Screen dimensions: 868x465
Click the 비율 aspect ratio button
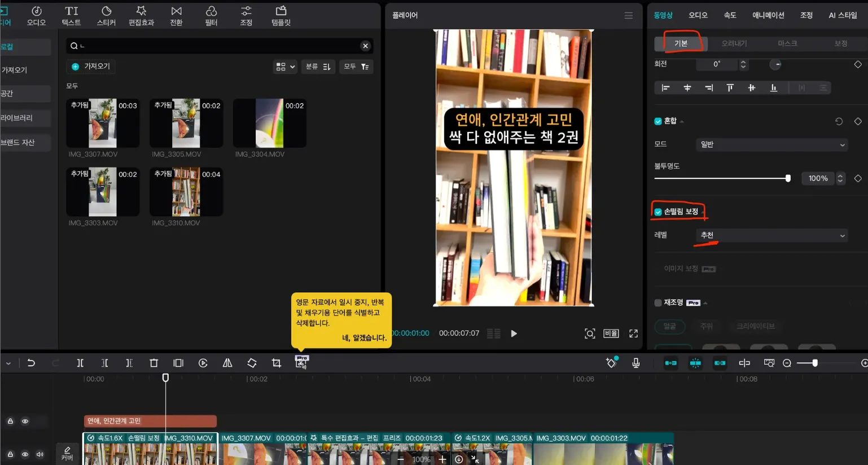point(611,334)
